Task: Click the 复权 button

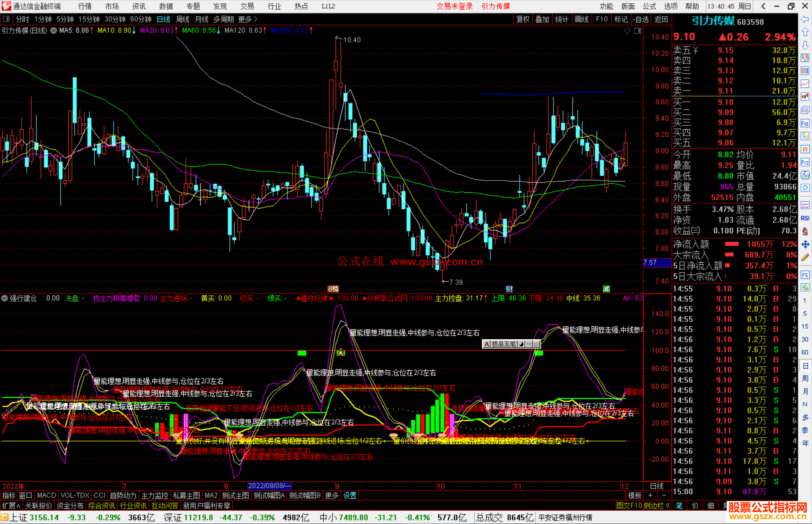Action: (523, 19)
